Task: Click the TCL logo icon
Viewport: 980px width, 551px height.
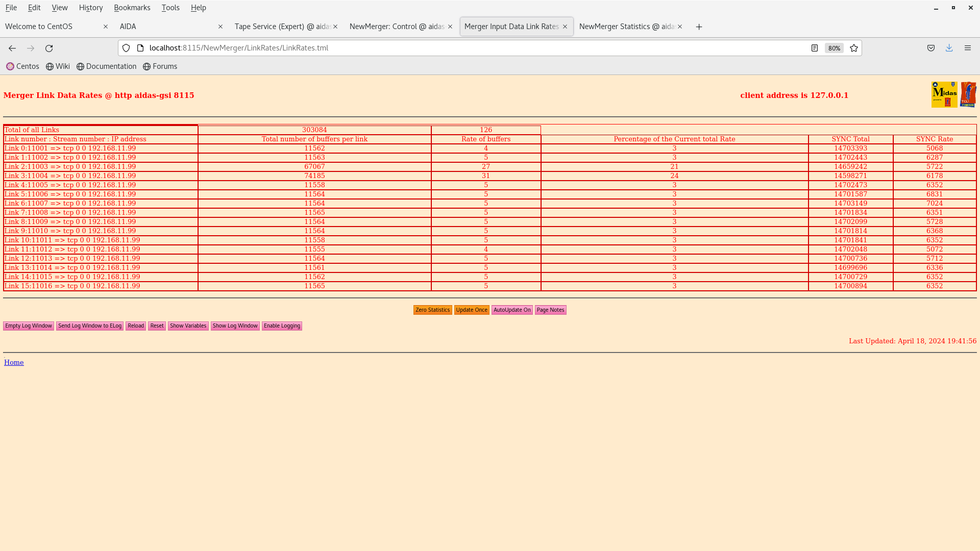Action: click(968, 94)
